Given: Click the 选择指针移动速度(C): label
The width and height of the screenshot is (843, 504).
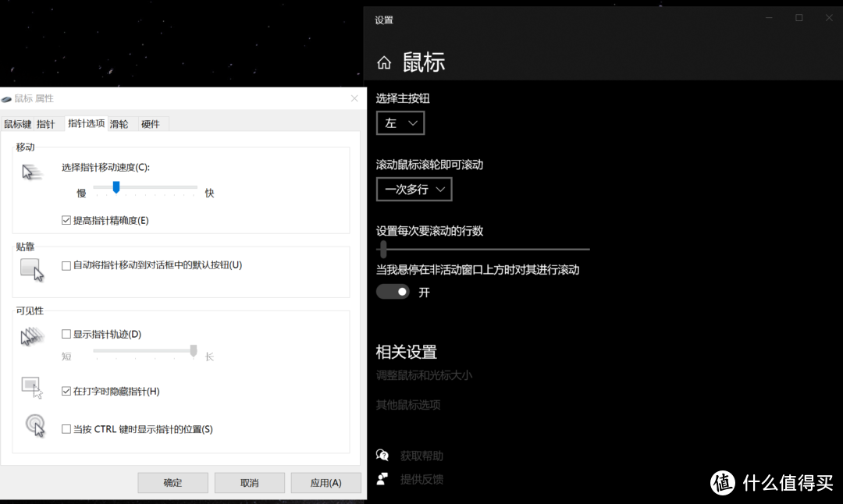Looking at the screenshot, I should 106,167.
